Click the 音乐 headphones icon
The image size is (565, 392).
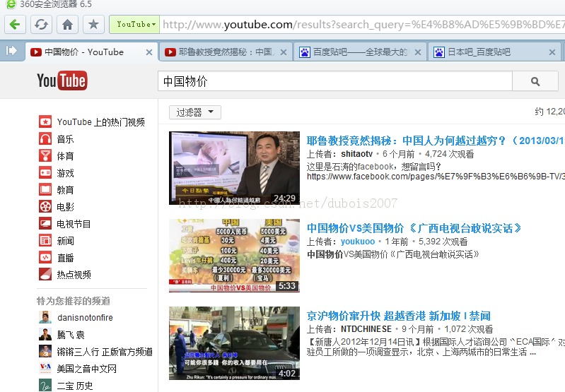tap(45, 138)
